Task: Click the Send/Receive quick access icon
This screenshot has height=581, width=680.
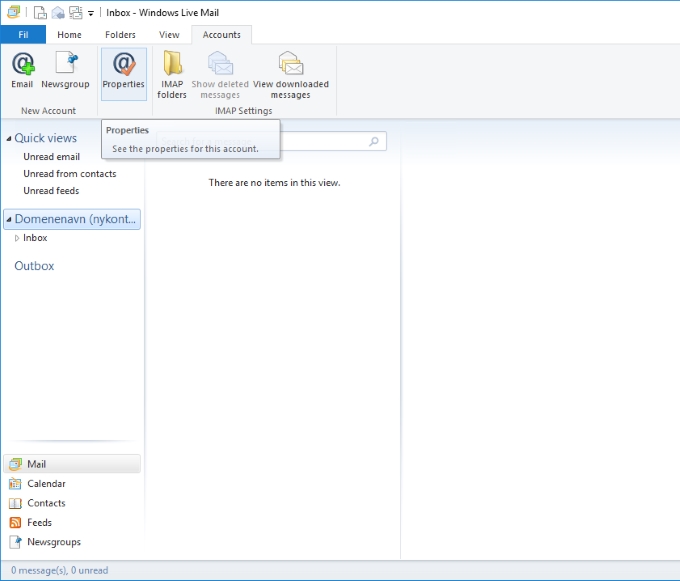Action: 76,13
